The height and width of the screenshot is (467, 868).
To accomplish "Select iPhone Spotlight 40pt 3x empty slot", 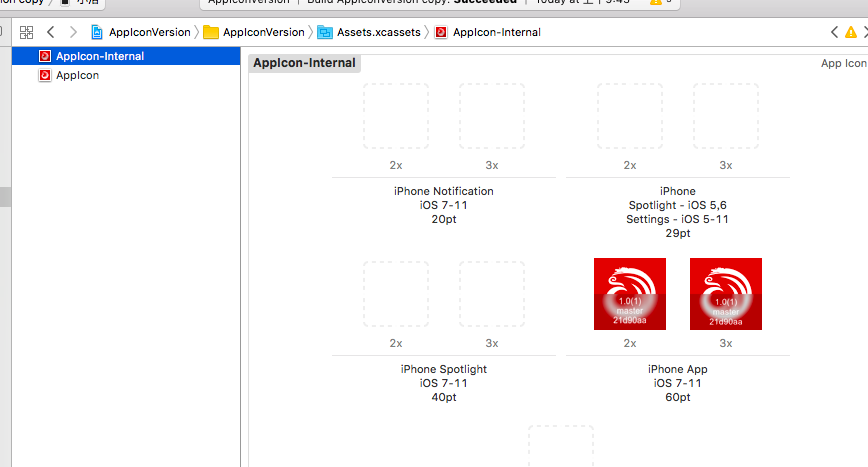I will [492, 294].
